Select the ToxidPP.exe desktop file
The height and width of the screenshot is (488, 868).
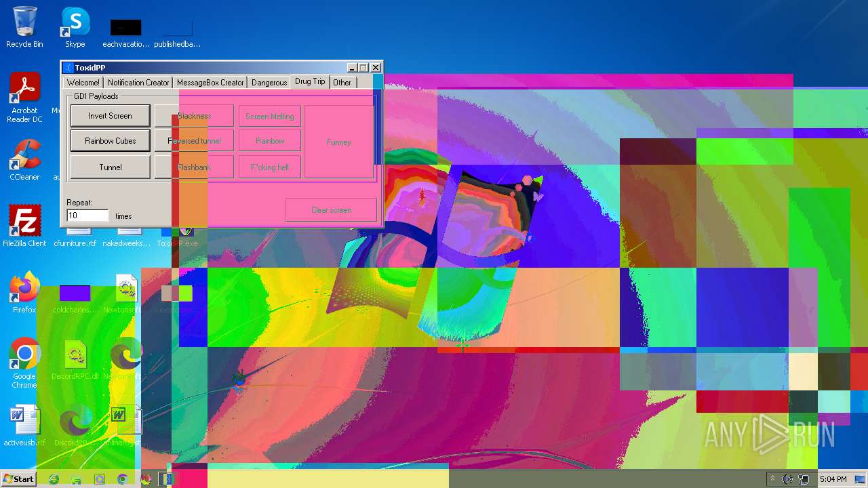pyautogui.click(x=177, y=237)
